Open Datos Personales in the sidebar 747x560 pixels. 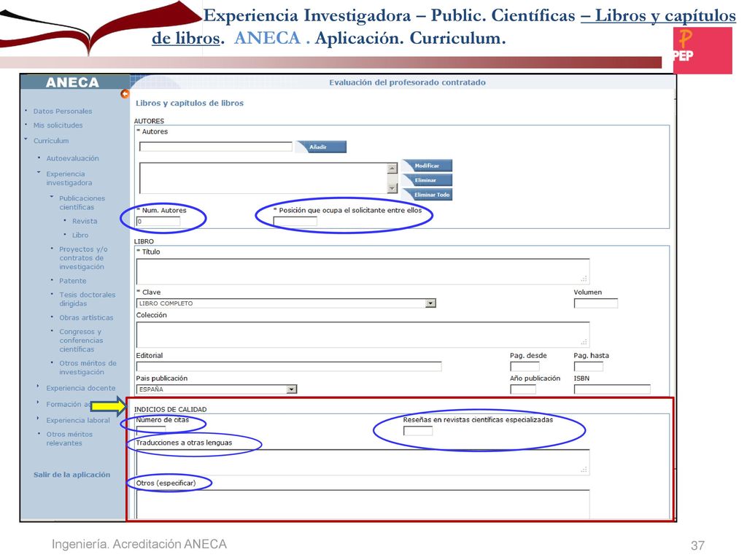click(x=63, y=112)
